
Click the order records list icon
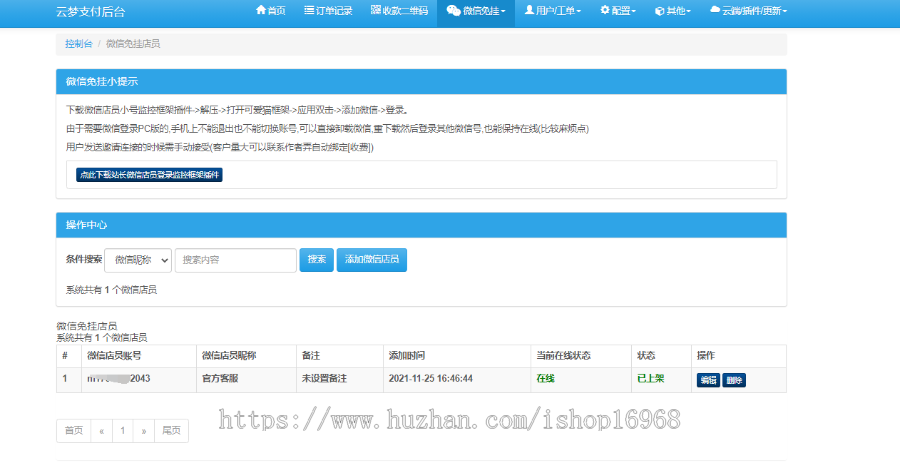(x=309, y=10)
